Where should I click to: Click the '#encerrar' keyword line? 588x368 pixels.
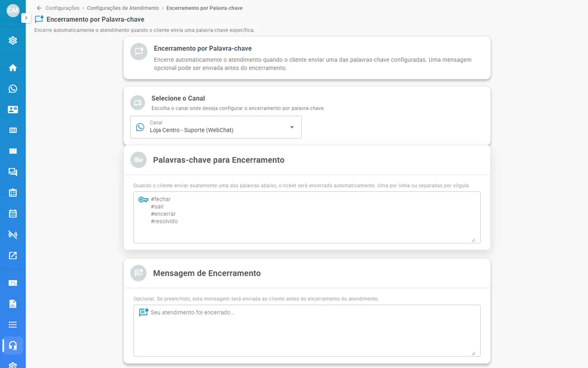(x=163, y=214)
